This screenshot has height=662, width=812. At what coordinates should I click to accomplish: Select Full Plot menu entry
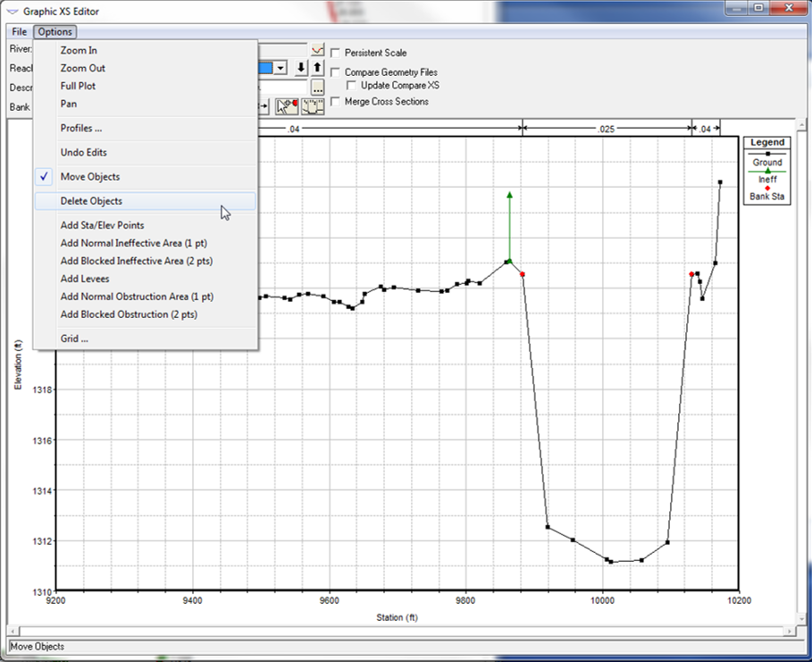pos(146,86)
